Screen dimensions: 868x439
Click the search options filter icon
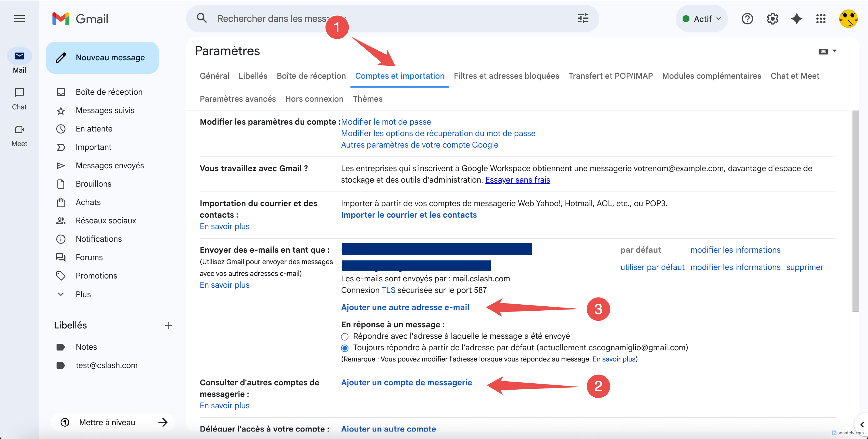tap(583, 18)
